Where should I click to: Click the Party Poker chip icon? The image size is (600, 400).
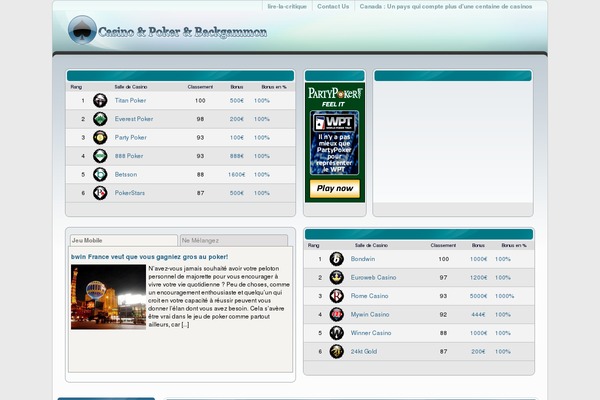pyautogui.click(x=100, y=137)
